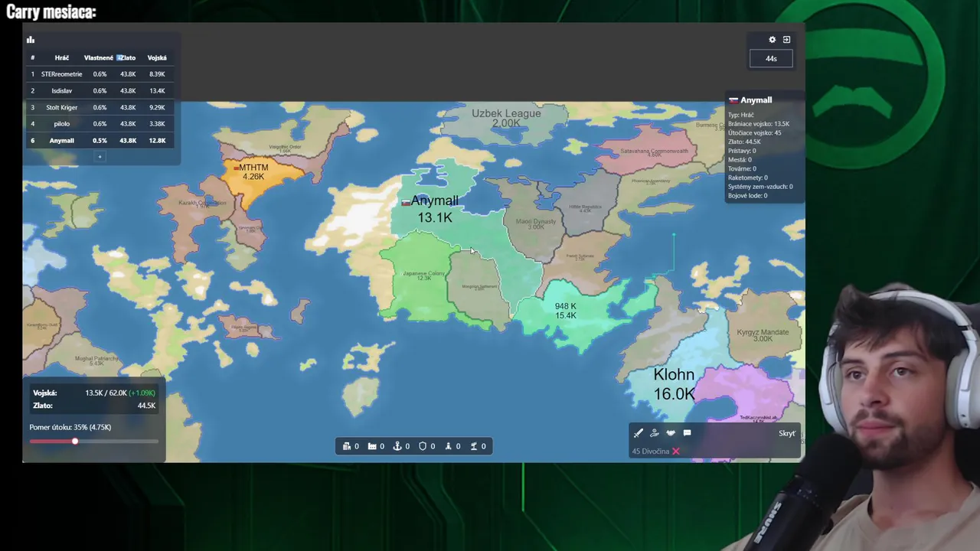Sort leaderboard by Vojská column
The image size is (980, 551).
[157, 58]
